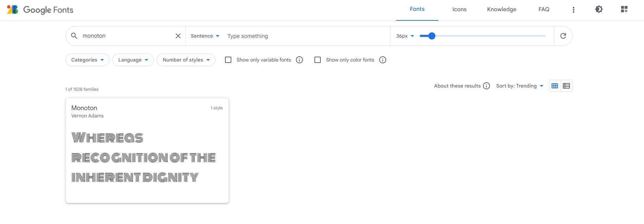Screen dimensions: 644x224
Task: Open the Monoton preview text sample
Action: click(144, 158)
